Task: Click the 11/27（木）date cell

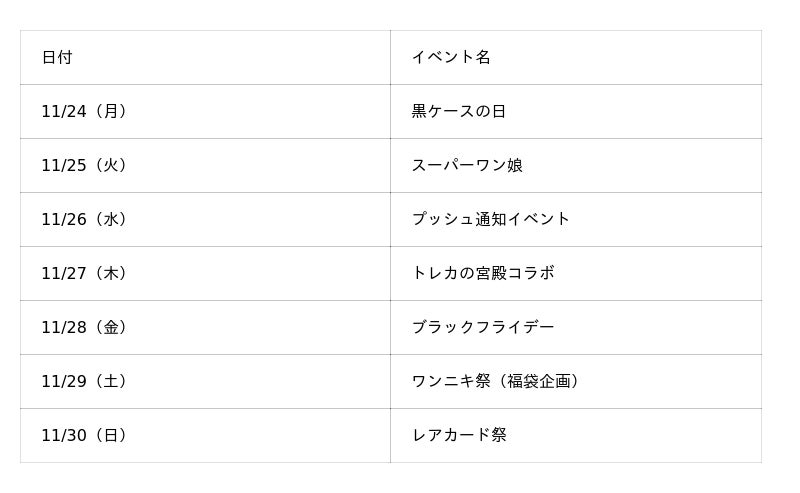Action: click(85, 274)
